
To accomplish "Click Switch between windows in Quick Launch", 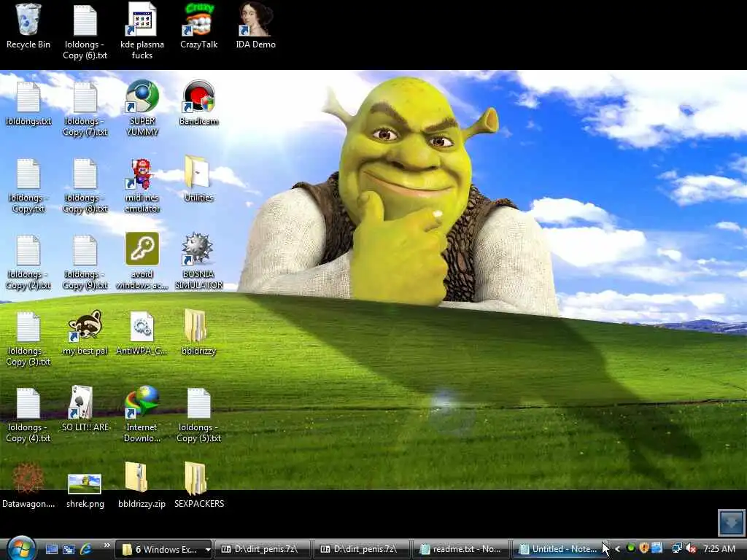I will pyautogui.click(x=69, y=549).
